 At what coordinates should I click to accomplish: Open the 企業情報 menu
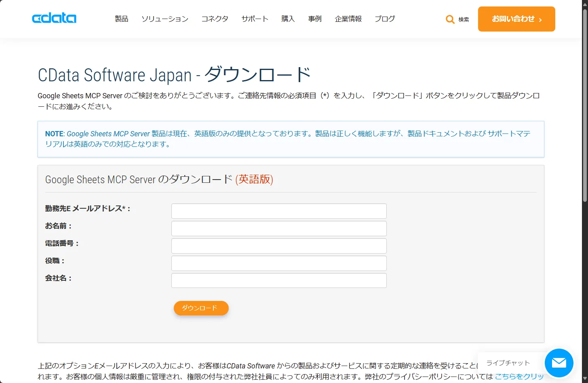pyautogui.click(x=348, y=19)
